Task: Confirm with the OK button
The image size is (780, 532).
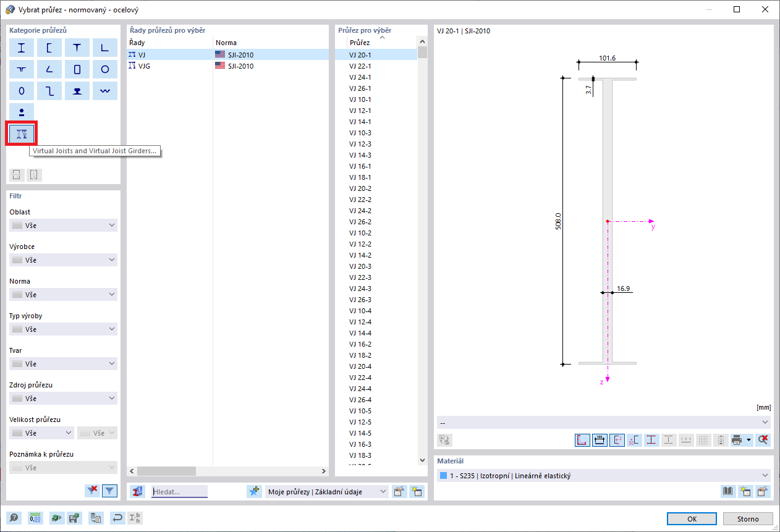Action: (x=692, y=519)
